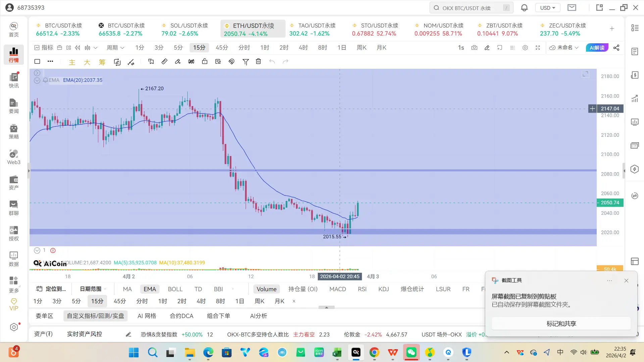Select the 1日 interval in top toolbar
Image resolution: width=644 pixels, height=362 pixels.
342,48
